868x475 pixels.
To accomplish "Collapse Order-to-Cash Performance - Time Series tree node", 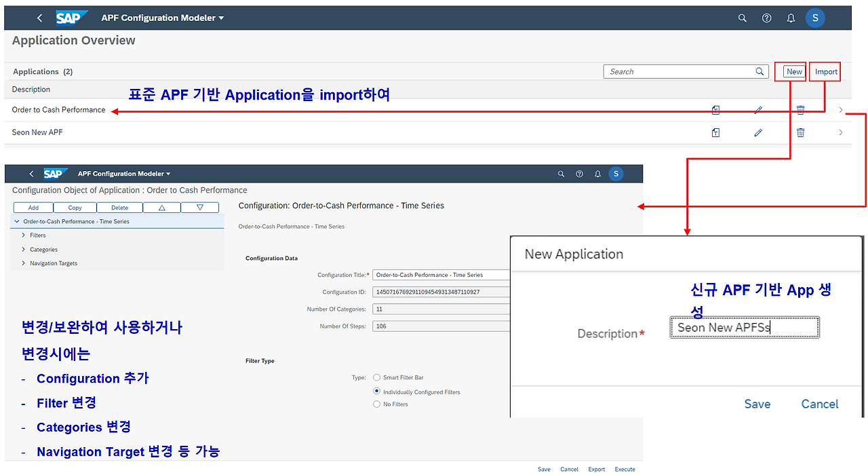I will pos(17,221).
